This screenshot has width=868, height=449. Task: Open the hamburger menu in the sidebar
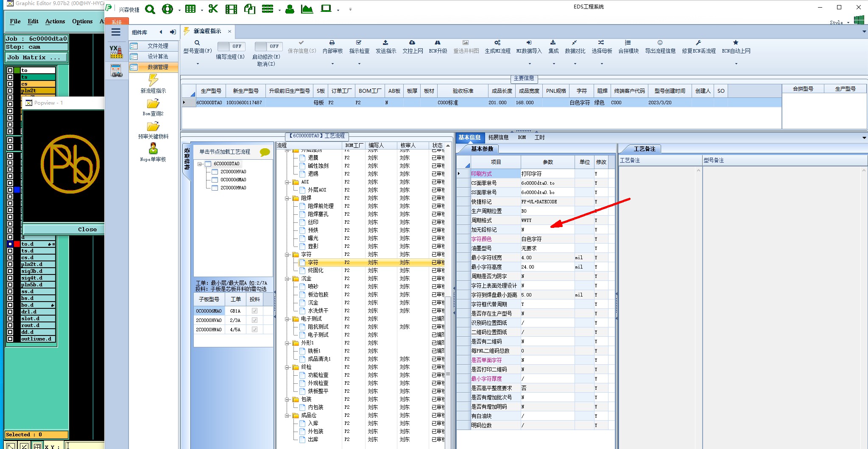[x=116, y=32]
